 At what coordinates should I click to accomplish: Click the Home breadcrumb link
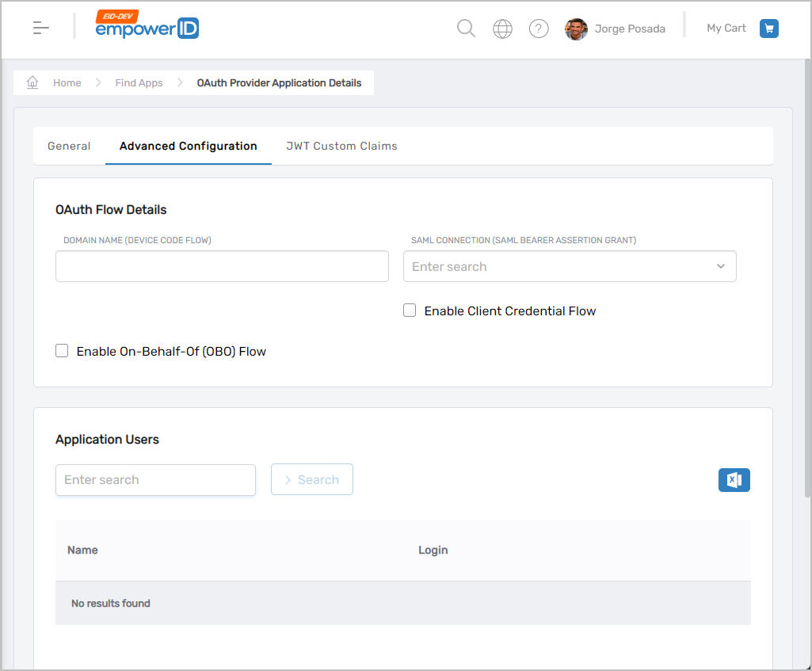(67, 83)
